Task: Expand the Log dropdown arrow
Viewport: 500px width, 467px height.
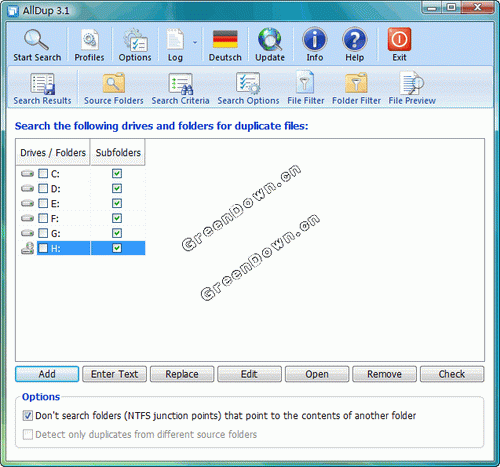Action: tap(195, 42)
